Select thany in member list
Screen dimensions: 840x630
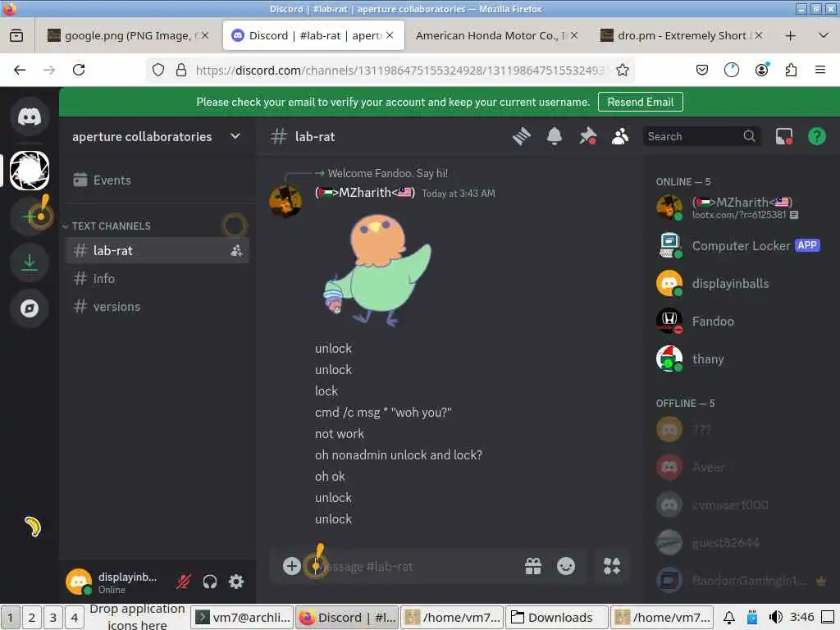(742, 359)
